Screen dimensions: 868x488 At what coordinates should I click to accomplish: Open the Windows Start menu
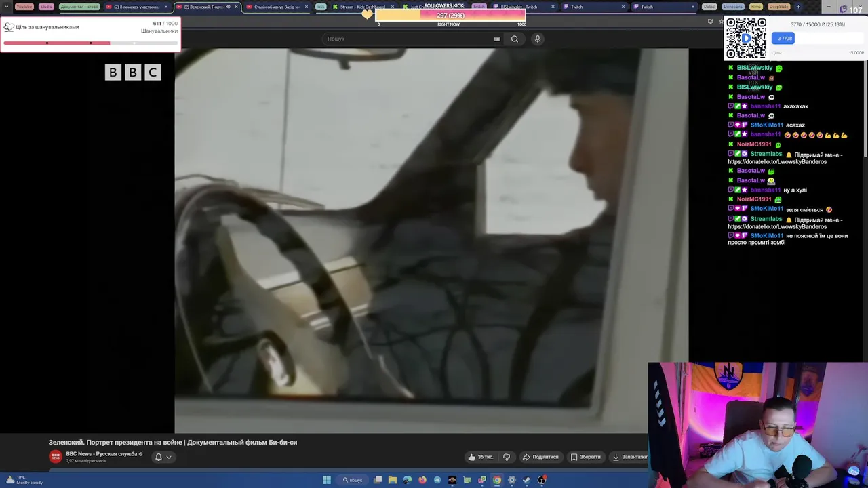click(x=327, y=480)
